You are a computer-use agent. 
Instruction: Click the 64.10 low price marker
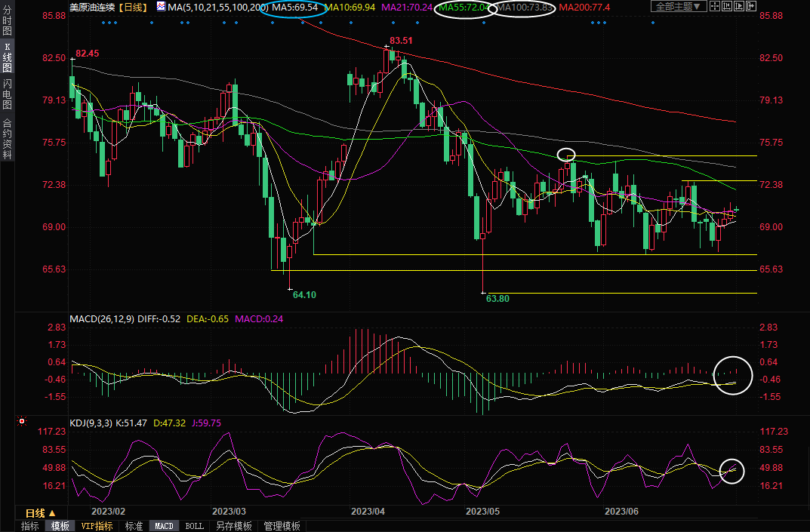[x=304, y=295]
